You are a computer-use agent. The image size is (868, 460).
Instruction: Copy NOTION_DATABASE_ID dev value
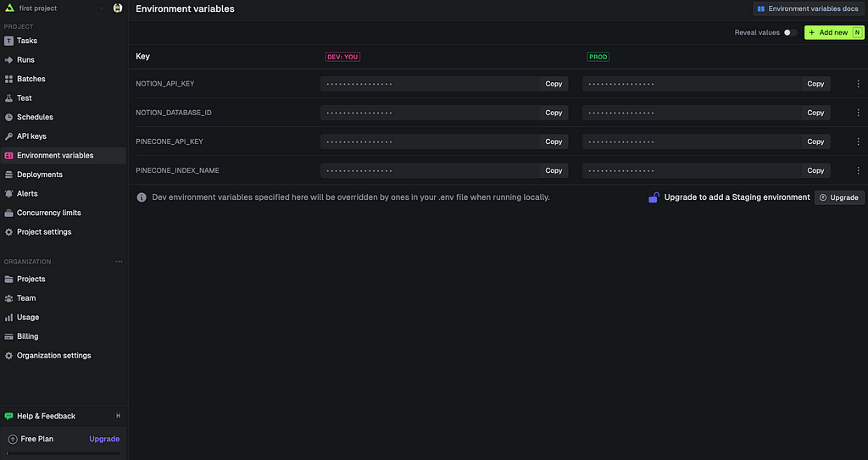pyautogui.click(x=554, y=113)
